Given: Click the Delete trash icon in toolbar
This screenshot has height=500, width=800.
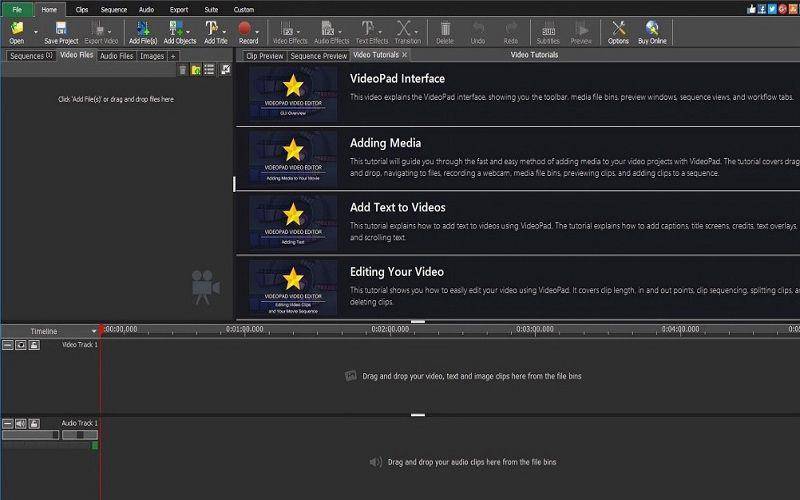Looking at the screenshot, I should [x=445, y=28].
